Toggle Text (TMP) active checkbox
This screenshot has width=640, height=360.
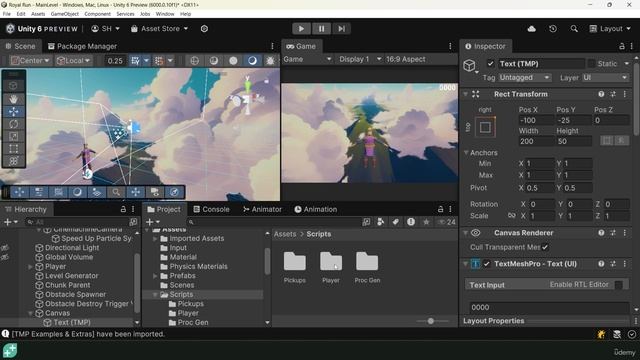490,64
